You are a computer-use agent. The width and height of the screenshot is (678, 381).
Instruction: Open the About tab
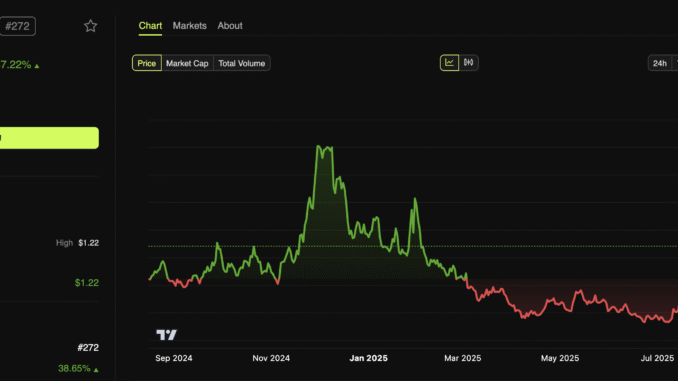[x=230, y=26]
